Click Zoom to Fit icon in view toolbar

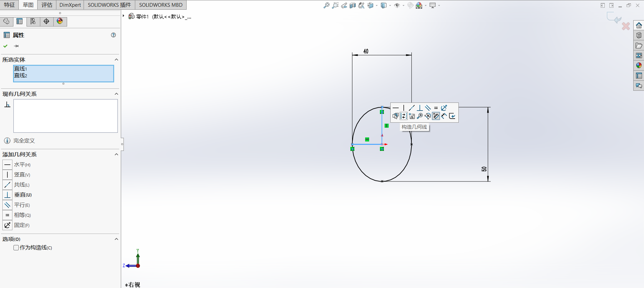click(326, 5)
